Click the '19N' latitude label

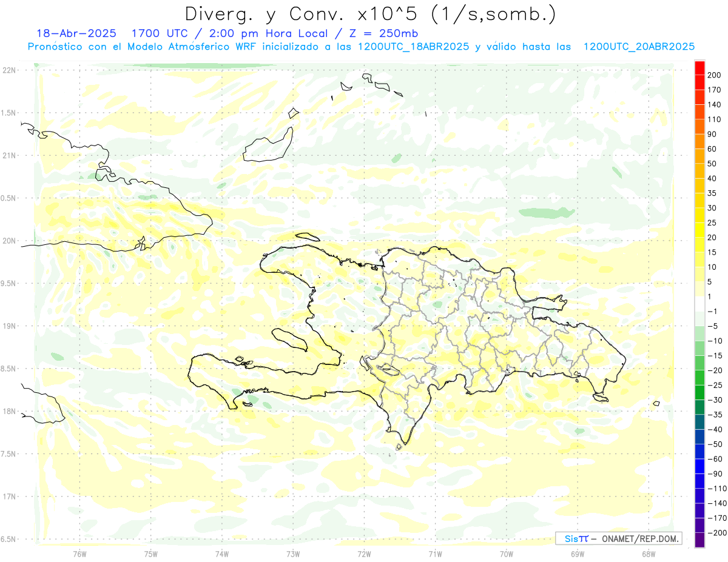pos(9,326)
